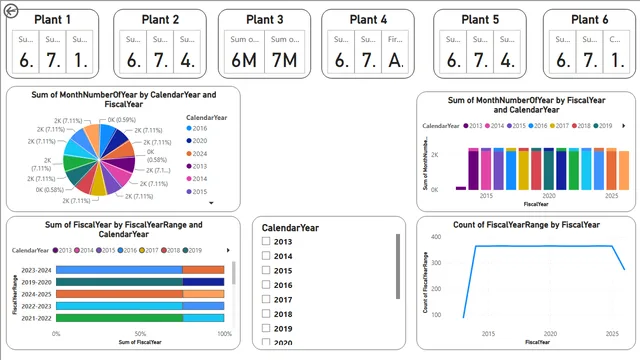Click 2017 in bar chart legend
Viewport: 640px width, 360px height.
coord(149,250)
